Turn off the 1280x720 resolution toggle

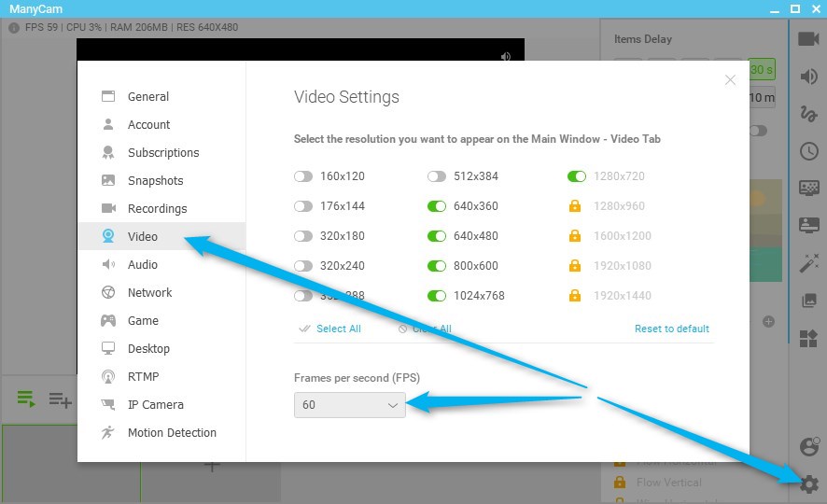pos(577,176)
